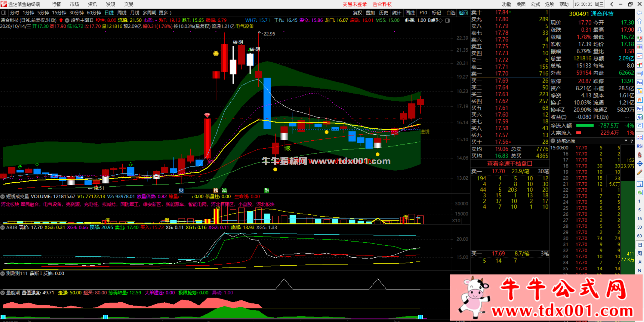Switch to 60-minute period in sidebar
The width and height of the screenshot is (644, 322).
[x=639, y=236]
